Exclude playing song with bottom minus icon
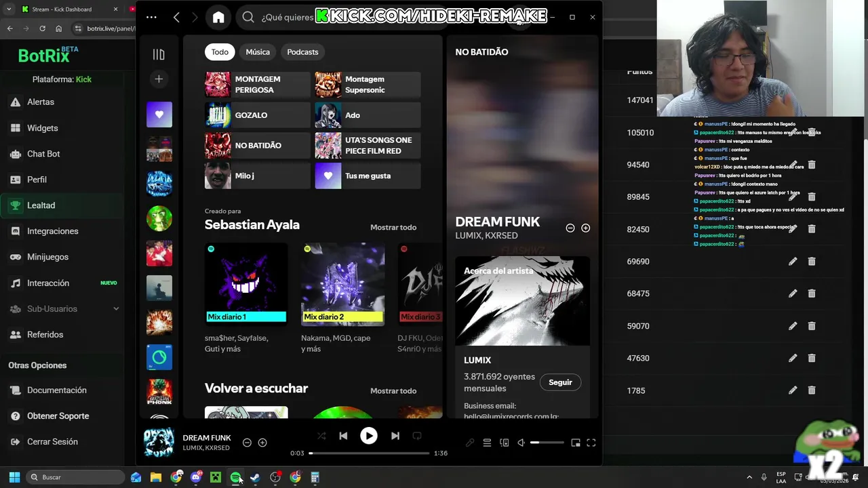Image resolution: width=868 pixels, height=488 pixels. click(x=247, y=443)
